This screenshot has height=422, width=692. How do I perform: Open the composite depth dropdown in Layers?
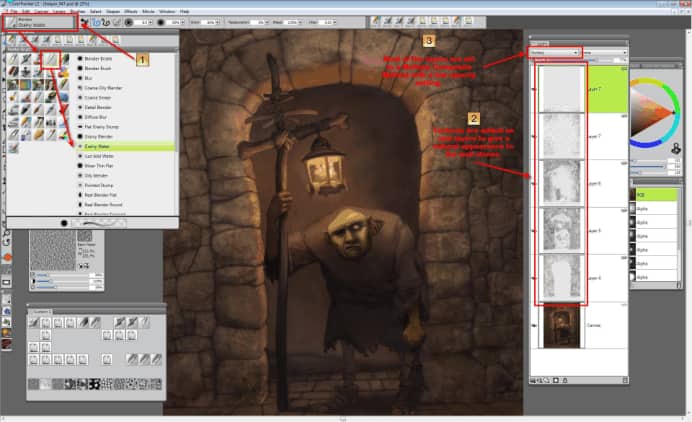pos(603,51)
